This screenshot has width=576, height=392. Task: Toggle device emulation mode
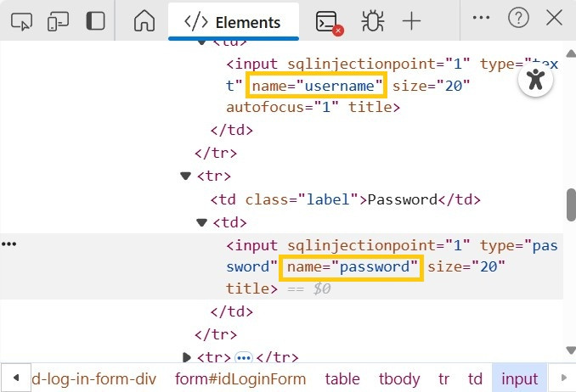[59, 20]
